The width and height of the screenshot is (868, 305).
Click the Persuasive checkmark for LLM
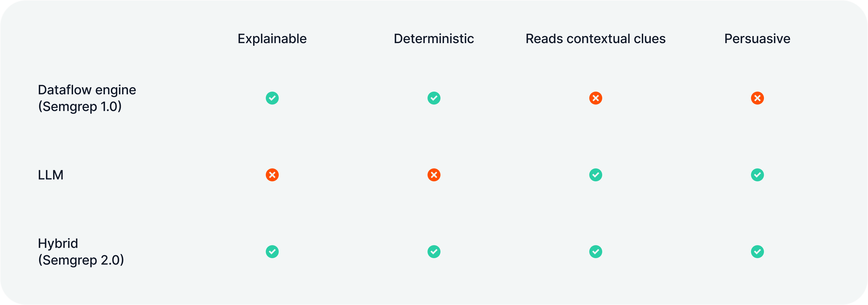(x=757, y=175)
